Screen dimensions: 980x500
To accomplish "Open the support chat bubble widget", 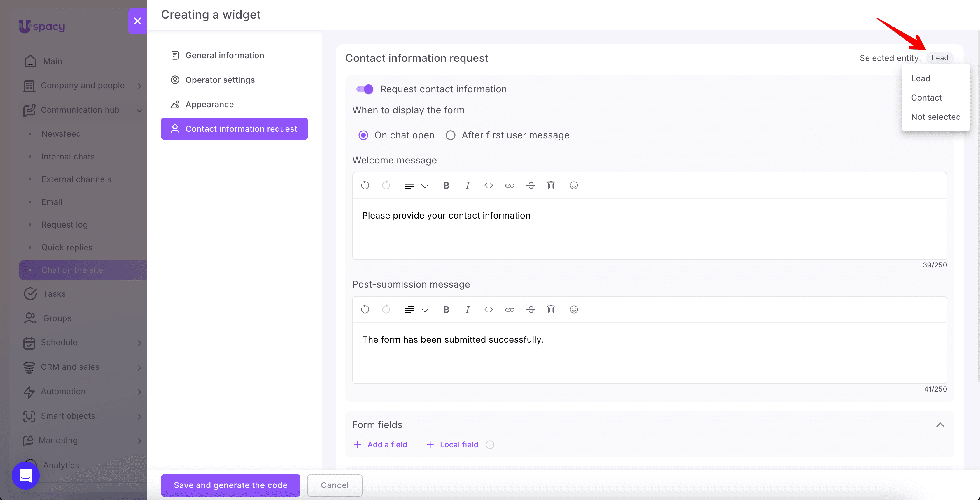I will click(x=25, y=475).
